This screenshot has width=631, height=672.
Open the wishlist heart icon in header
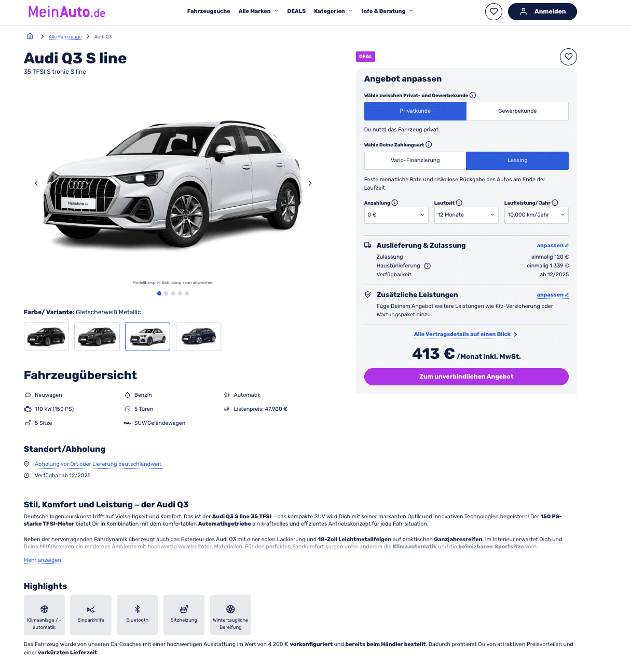(x=493, y=11)
